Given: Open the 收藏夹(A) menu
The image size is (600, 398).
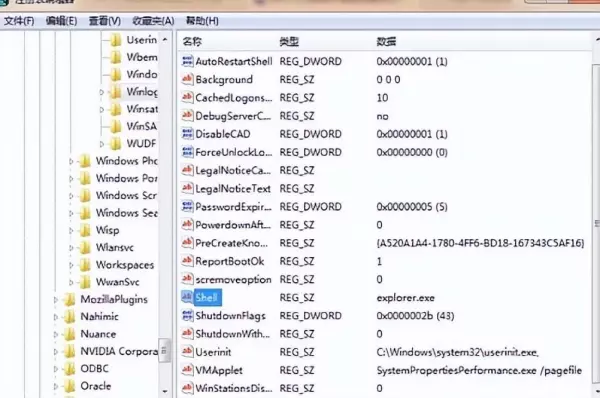Looking at the screenshot, I should (x=153, y=21).
